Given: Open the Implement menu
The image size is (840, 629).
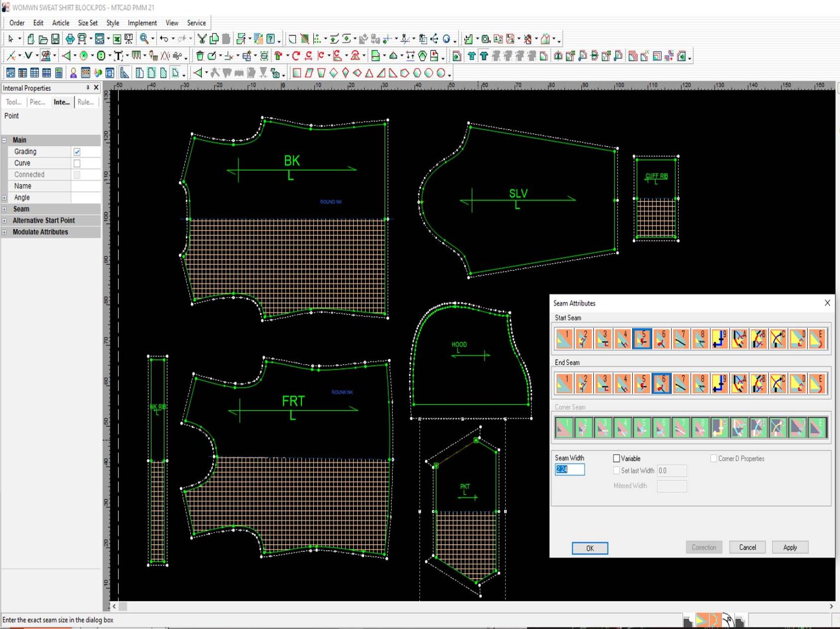Looking at the screenshot, I should (x=142, y=23).
